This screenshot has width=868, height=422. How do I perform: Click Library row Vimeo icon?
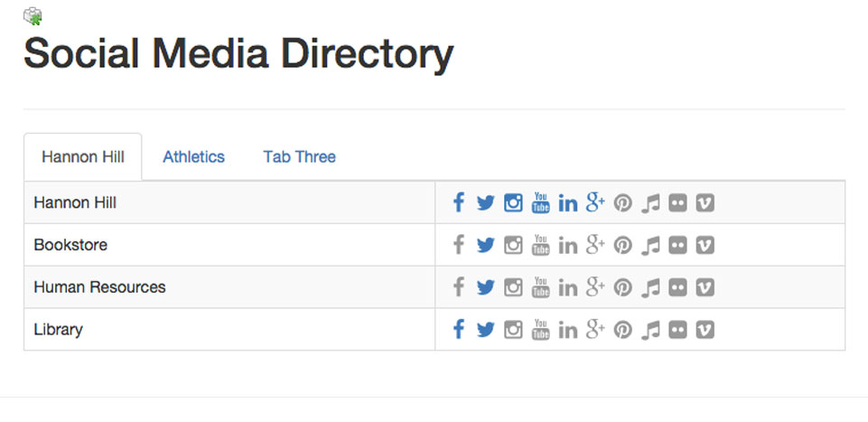tap(705, 330)
